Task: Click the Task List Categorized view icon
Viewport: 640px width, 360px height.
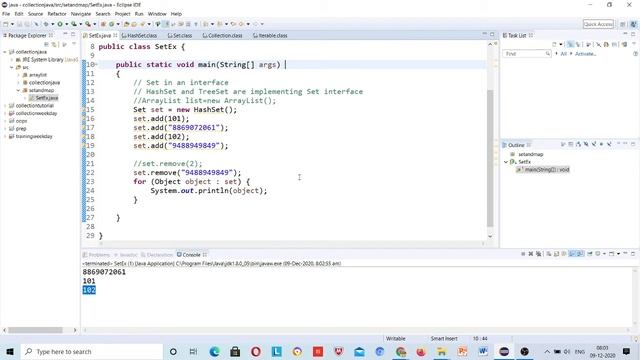Action: (570, 44)
